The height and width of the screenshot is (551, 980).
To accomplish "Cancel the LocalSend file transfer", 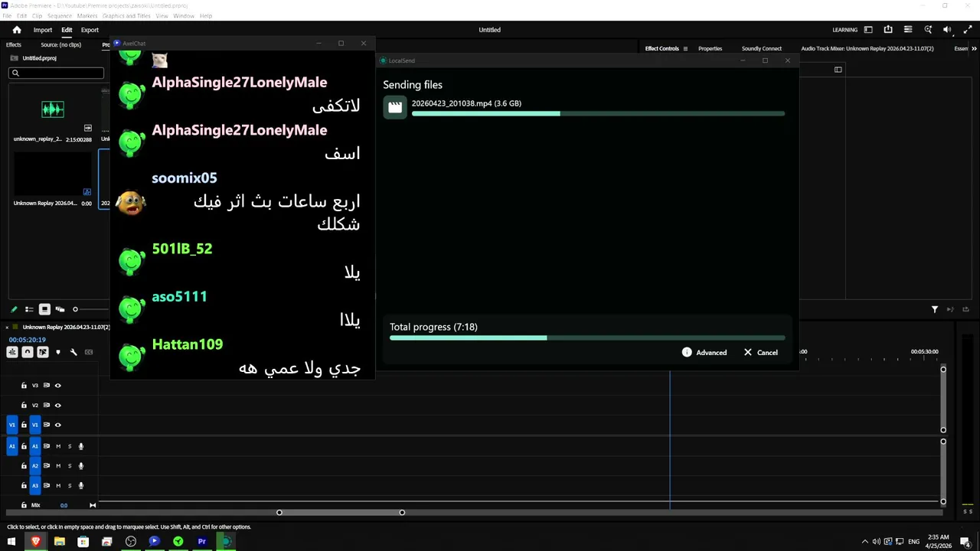I will 760,353.
